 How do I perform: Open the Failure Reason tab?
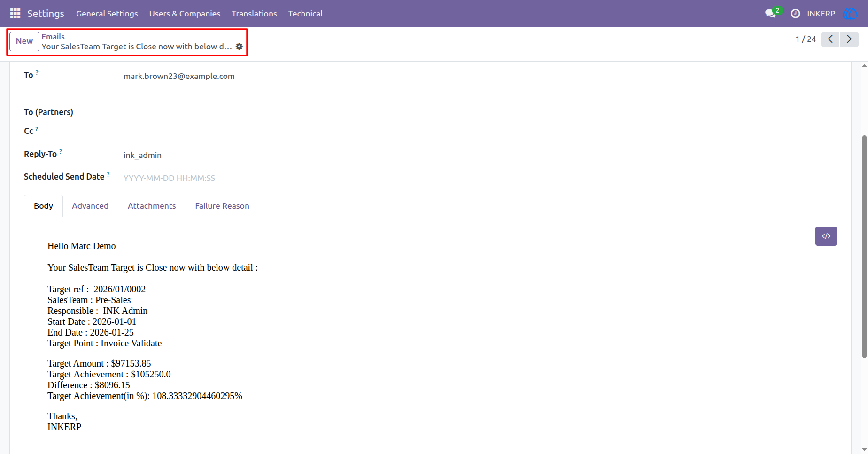coord(222,206)
